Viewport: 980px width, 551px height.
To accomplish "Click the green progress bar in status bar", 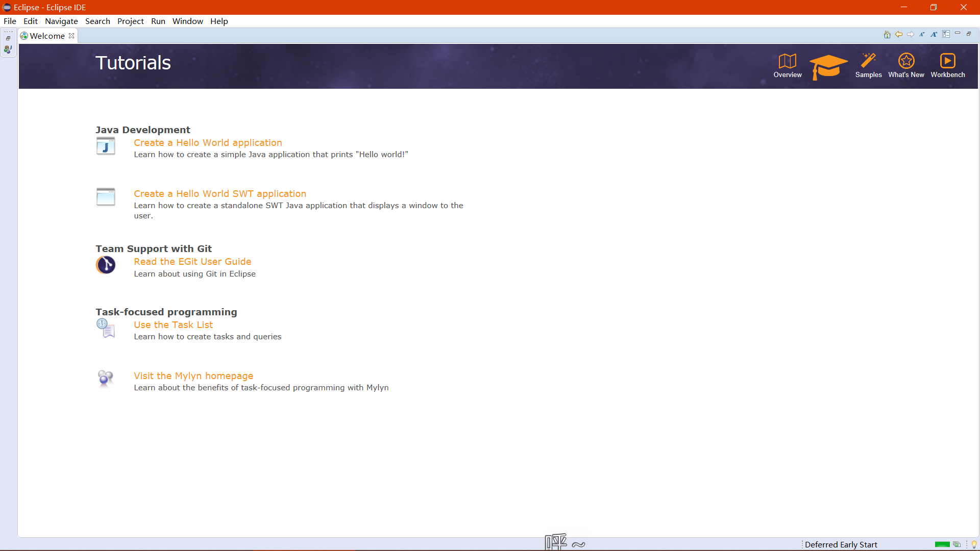I will point(942,544).
